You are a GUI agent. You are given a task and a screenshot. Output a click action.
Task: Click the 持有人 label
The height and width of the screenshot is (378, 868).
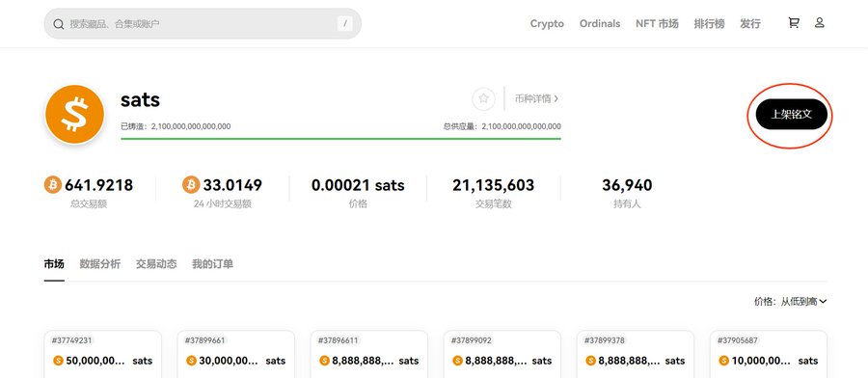(x=627, y=204)
